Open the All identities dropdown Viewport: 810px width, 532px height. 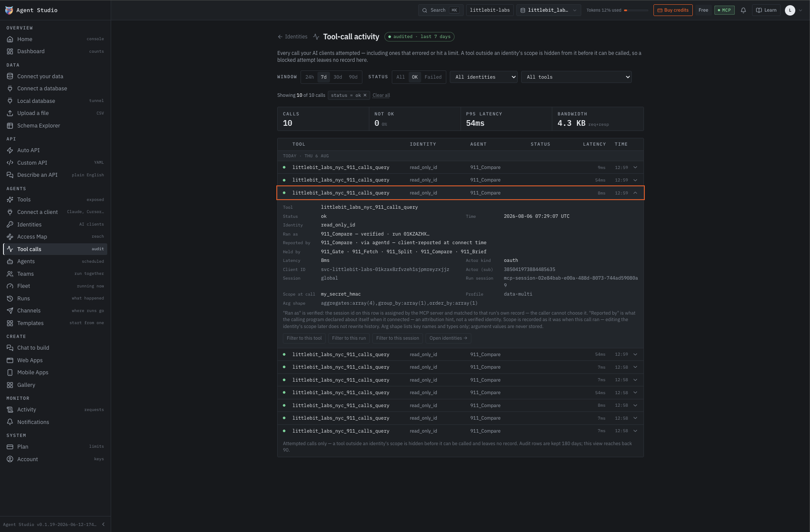[483, 77]
